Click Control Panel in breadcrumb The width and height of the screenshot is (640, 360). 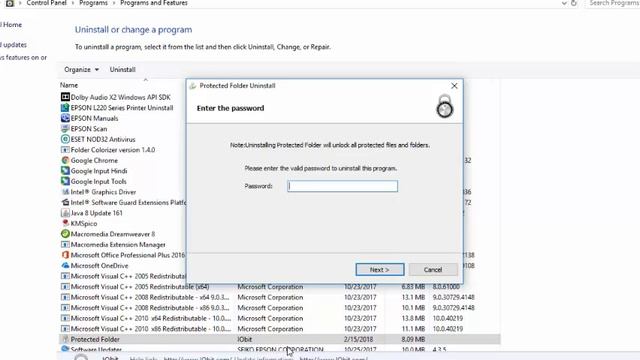tap(47, 3)
